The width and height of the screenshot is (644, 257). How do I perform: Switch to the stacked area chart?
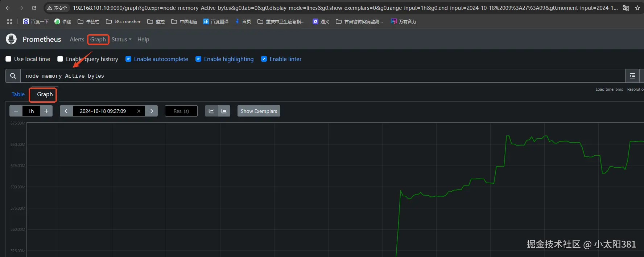pos(224,111)
